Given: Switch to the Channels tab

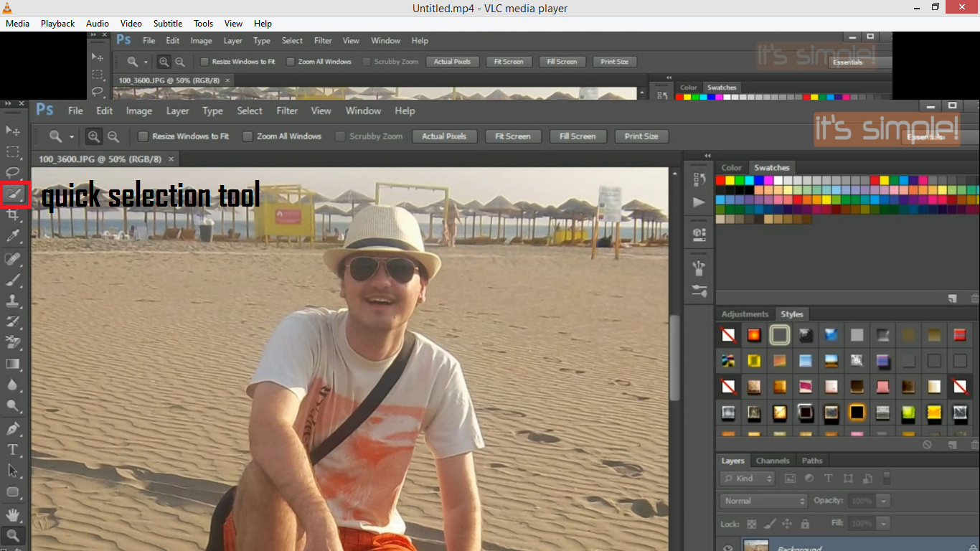Looking at the screenshot, I should 773,461.
